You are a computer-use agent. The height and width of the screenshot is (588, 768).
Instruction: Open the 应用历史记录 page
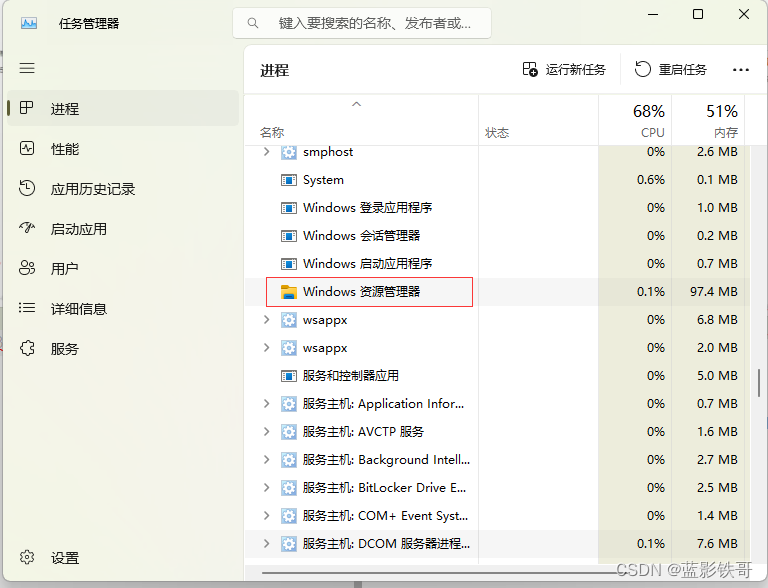point(122,189)
